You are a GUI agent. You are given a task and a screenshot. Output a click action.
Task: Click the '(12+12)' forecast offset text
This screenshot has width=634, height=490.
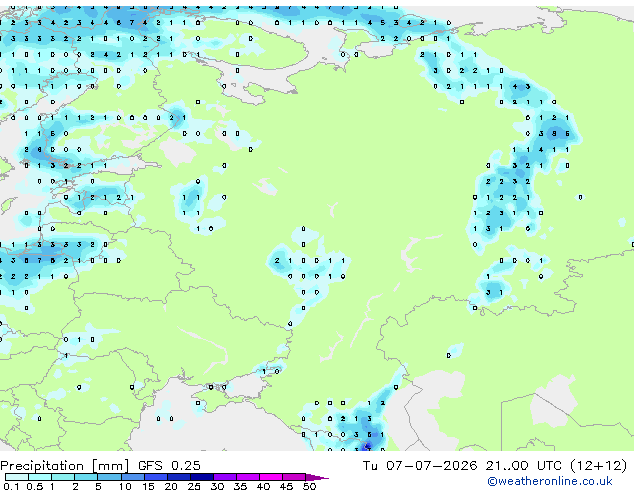click(x=598, y=466)
